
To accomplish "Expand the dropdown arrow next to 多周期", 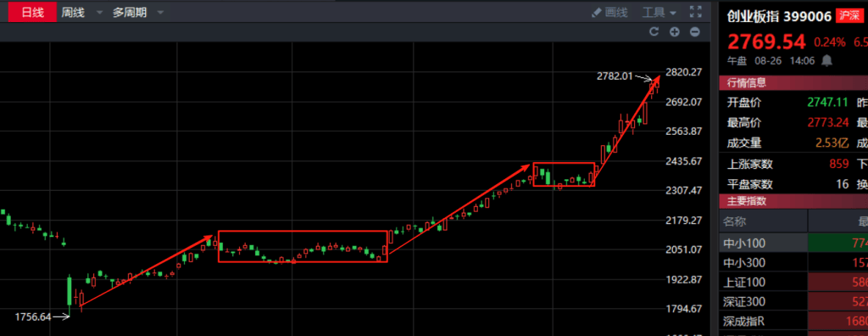I will (x=160, y=12).
